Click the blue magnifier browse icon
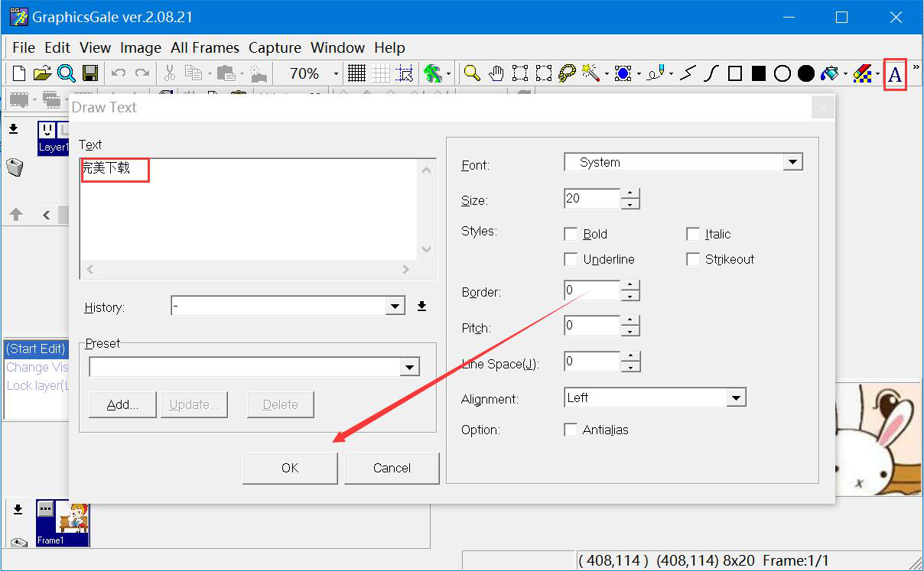Image resolution: width=924 pixels, height=571 pixels. [x=67, y=73]
